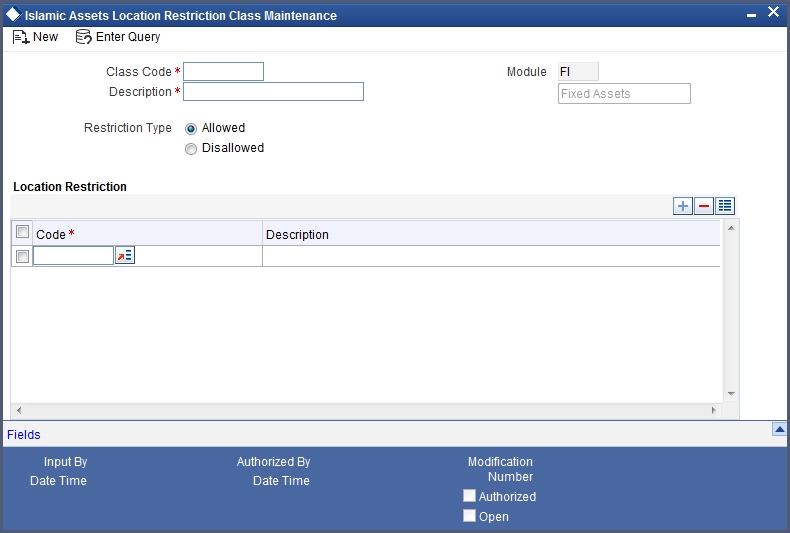Focus the Class Code input field

pos(223,72)
